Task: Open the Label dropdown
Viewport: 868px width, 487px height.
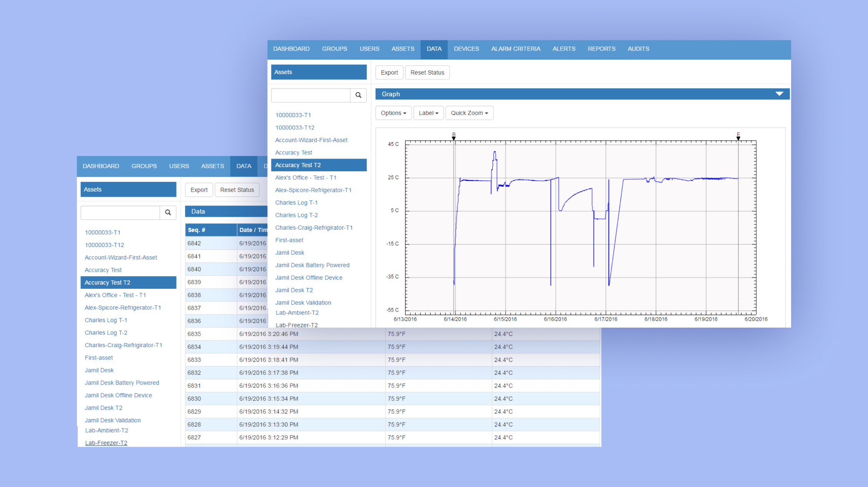Action: pyautogui.click(x=428, y=113)
